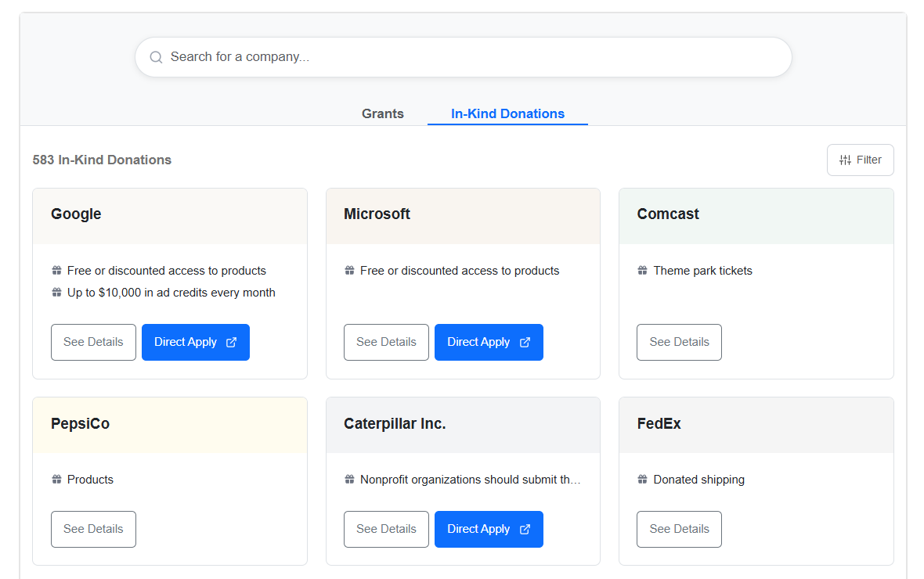This screenshot has width=924, height=579.
Task: Click gift icon on Caterpillar's donation description
Action: click(348, 479)
